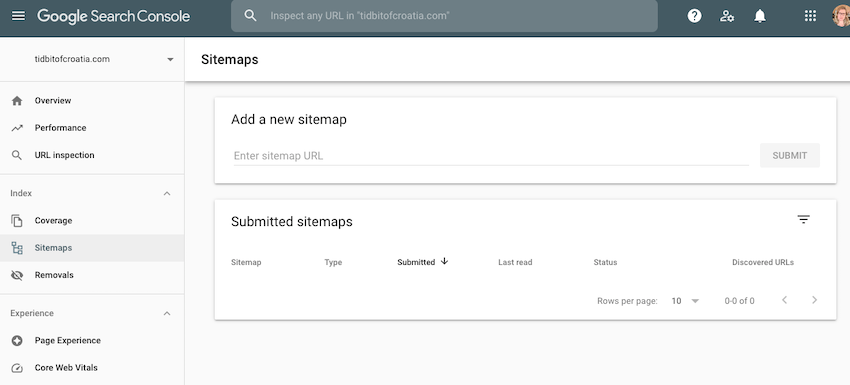Sort by Submitted column header

click(x=416, y=262)
